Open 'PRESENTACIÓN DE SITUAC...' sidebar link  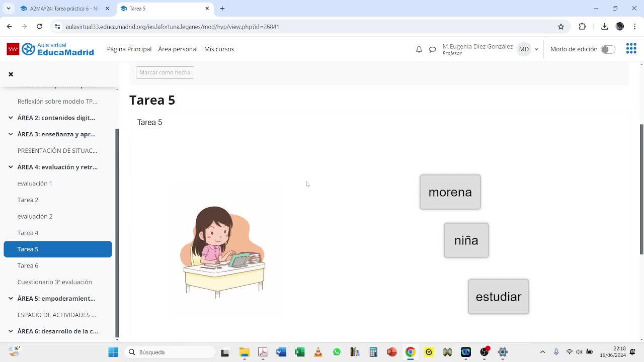[x=57, y=150]
